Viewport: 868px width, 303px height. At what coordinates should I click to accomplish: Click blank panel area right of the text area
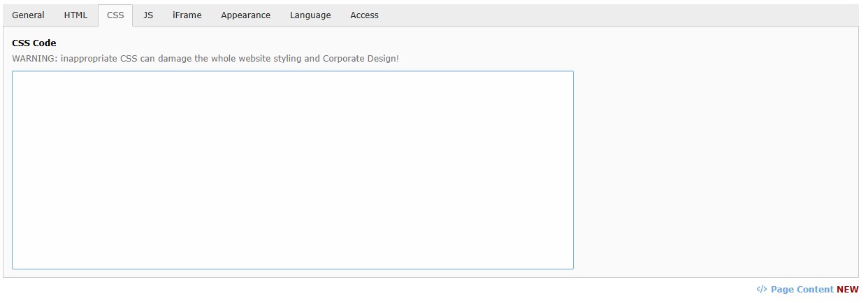pos(713,169)
